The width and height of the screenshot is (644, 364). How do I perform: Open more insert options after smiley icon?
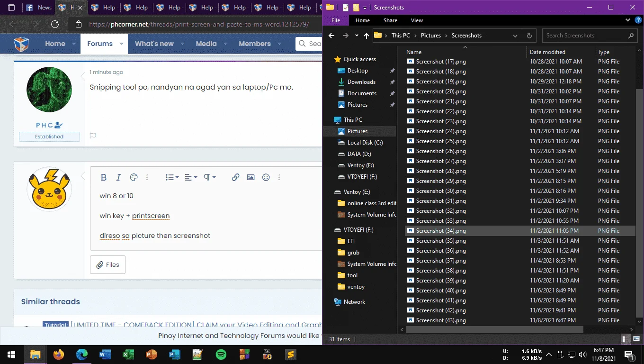(279, 177)
